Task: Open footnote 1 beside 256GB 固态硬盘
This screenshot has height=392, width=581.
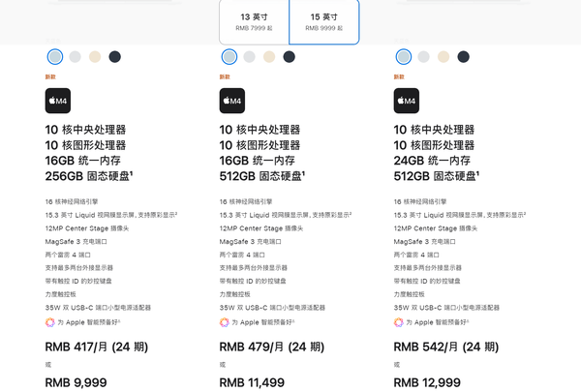Action: (x=131, y=172)
